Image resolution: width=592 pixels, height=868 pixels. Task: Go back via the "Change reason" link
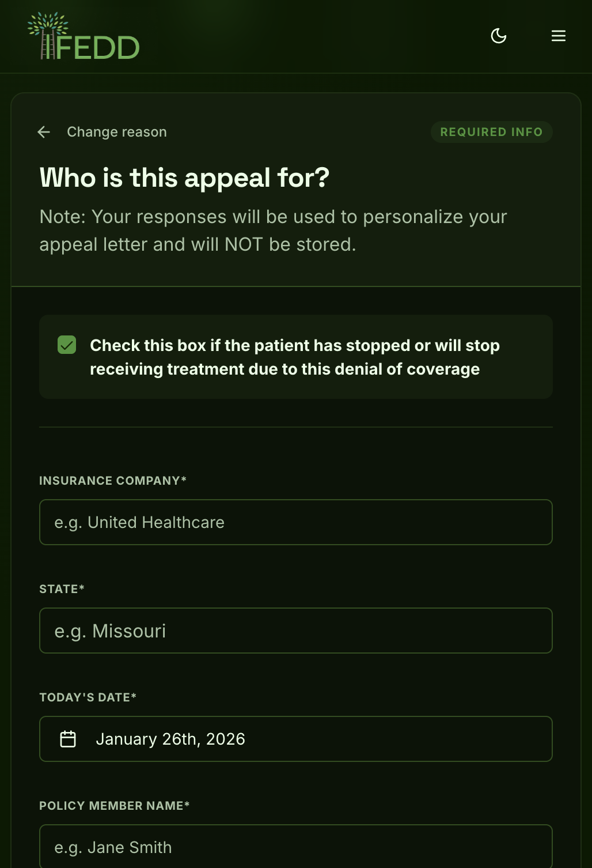click(117, 132)
